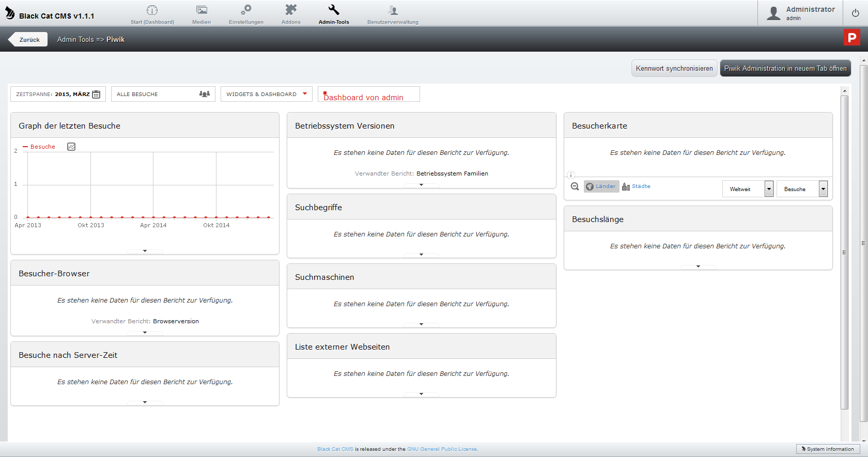Click the Besucherkarte widget header
This screenshot has height=457, width=868.
(x=698, y=125)
